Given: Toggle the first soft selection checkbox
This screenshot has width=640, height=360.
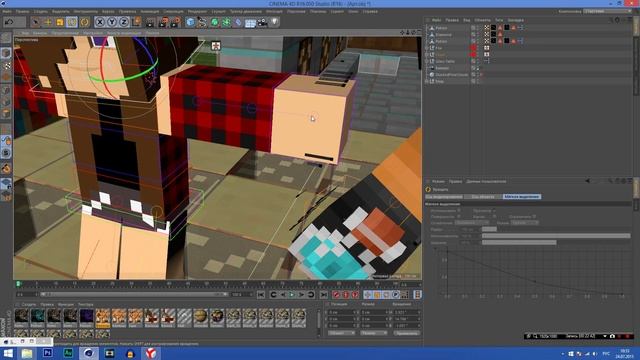Looking at the screenshot, I should coord(459,211).
